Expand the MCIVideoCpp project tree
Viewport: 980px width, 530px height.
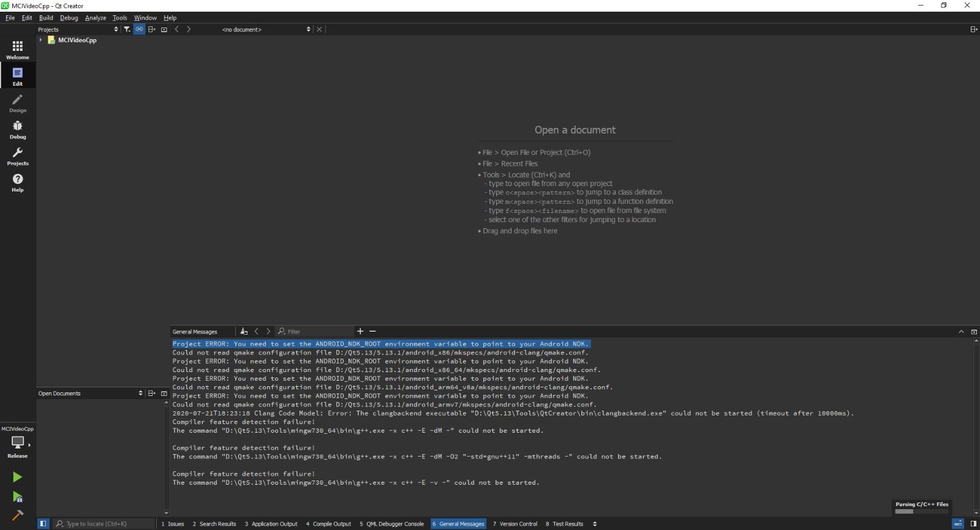click(40, 40)
